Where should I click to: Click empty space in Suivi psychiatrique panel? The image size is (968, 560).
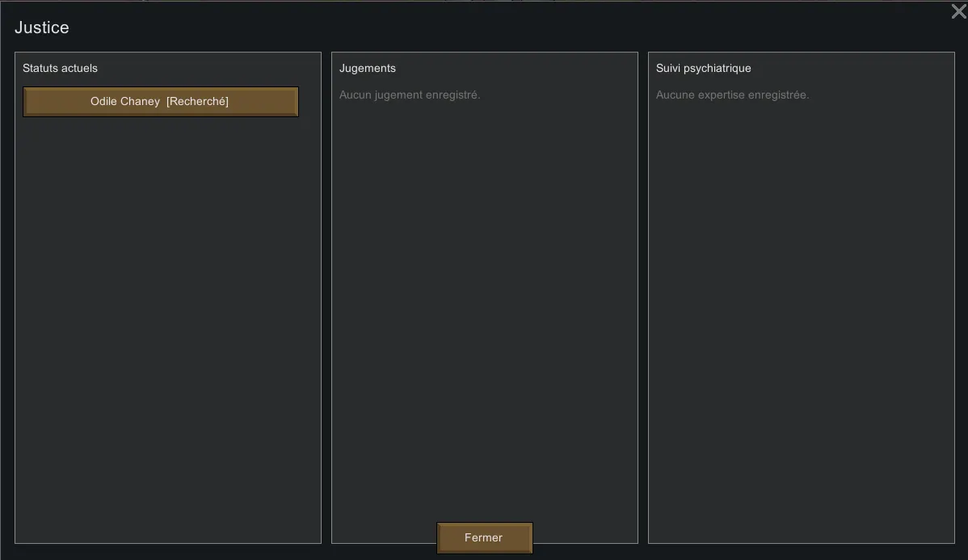pos(800,323)
